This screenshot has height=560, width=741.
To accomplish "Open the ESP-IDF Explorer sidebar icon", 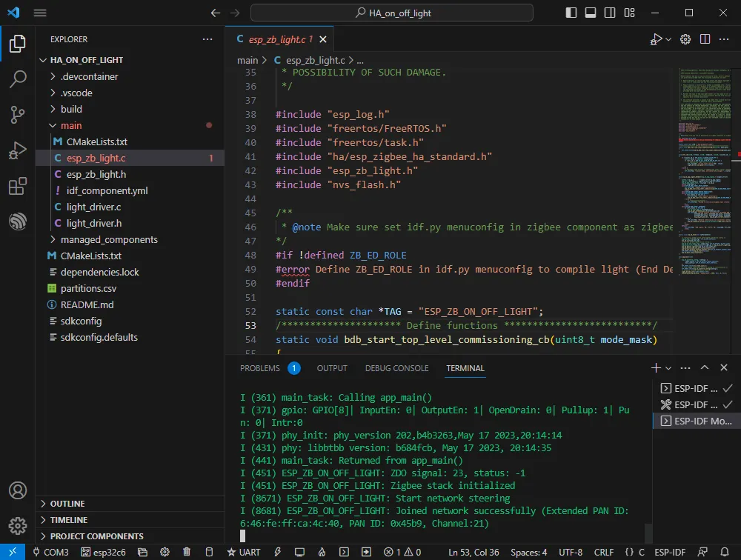I will pos(18,221).
